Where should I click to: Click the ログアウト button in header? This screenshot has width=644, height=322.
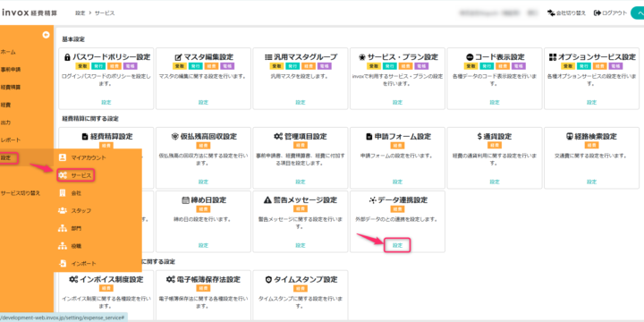611,13
